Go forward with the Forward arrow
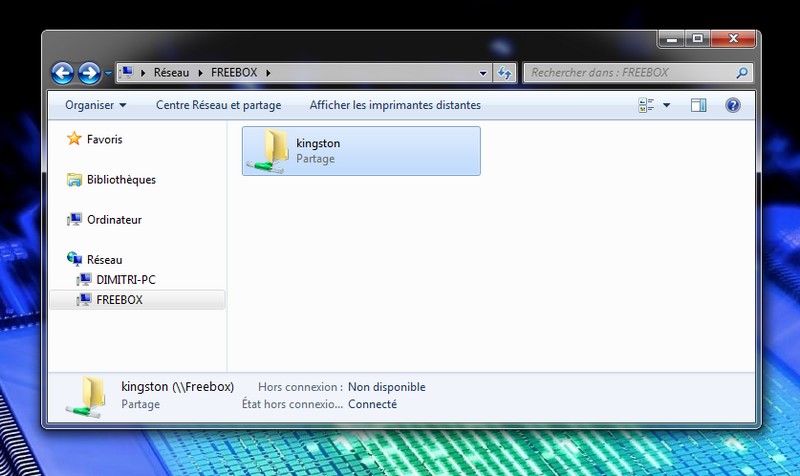Screen dimensions: 800x476 coord(89,73)
